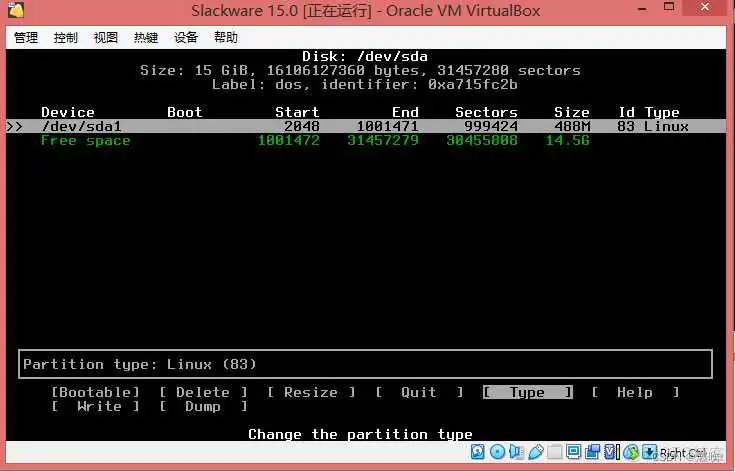Click 'Change the partition type' hint text

click(x=360, y=434)
